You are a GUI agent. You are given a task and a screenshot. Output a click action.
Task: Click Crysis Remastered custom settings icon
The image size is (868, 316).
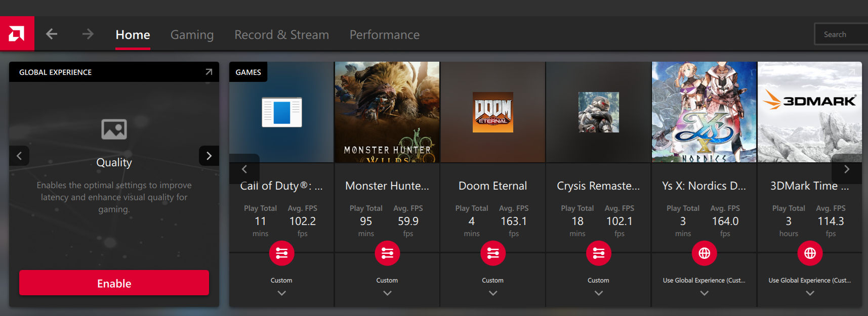click(599, 253)
